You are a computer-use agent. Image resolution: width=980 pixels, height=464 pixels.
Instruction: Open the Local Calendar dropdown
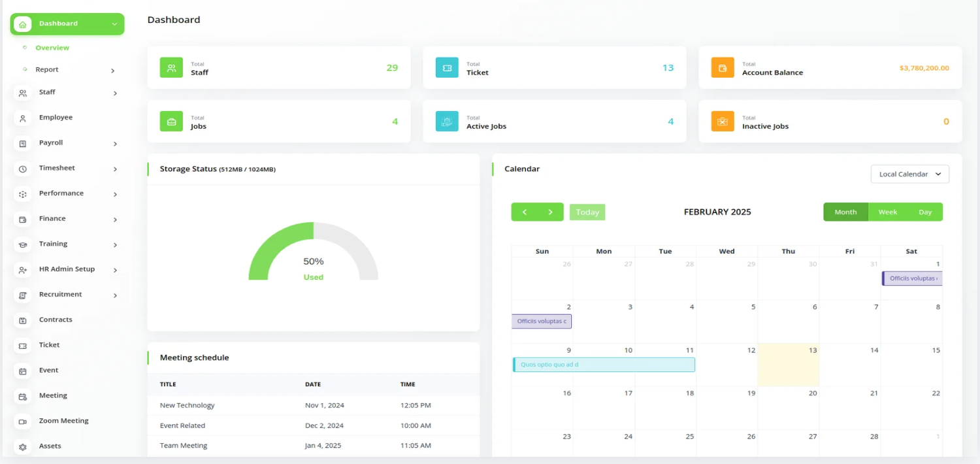tap(909, 174)
